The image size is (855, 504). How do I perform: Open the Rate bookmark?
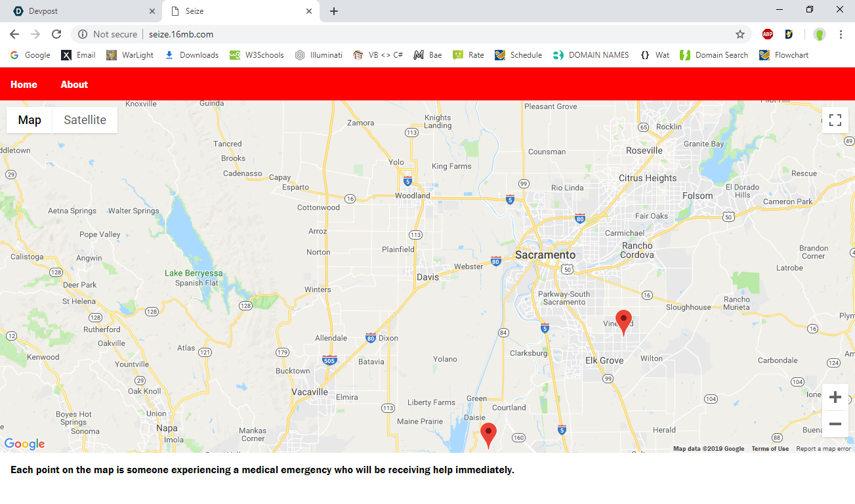tap(469, 55)
